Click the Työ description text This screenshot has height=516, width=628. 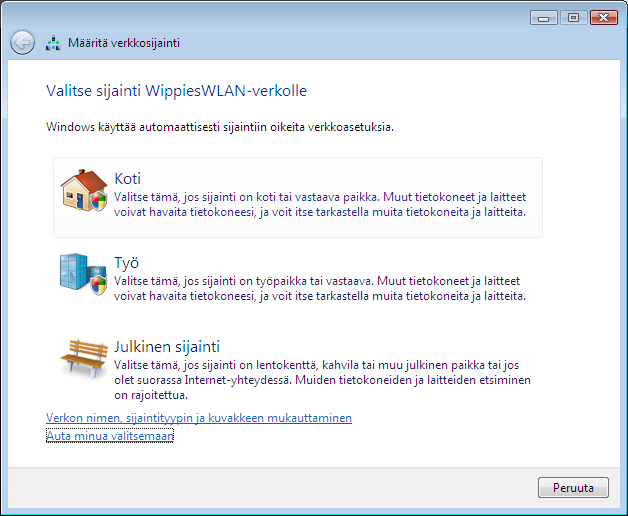(x=320, y=289)
